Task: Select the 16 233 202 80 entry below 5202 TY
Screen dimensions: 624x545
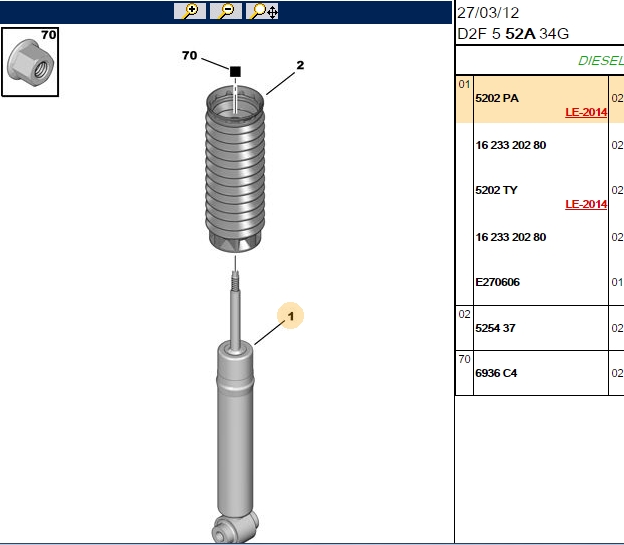Action: (x=511, y=237)
